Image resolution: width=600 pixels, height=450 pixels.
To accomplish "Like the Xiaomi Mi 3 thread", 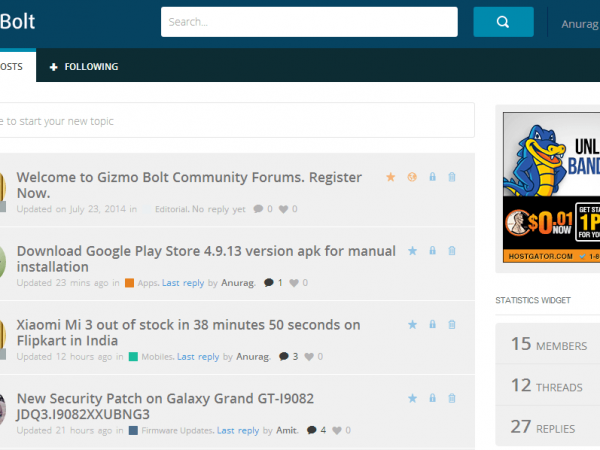I will coord(309,357).
